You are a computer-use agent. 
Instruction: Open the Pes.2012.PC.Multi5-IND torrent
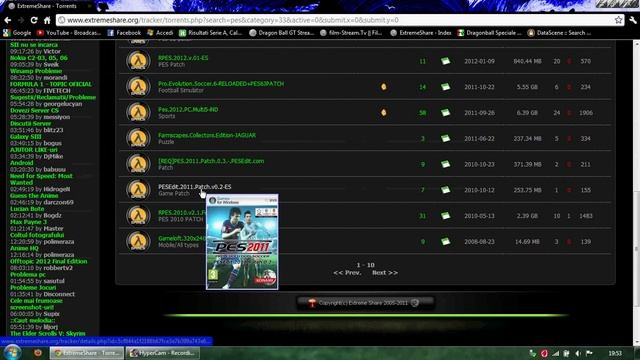pos(188,109)
